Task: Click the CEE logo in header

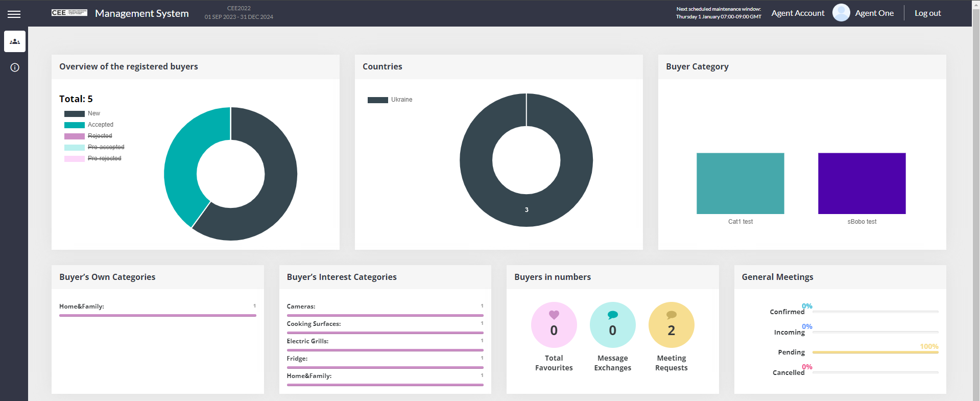Action: 69,13
